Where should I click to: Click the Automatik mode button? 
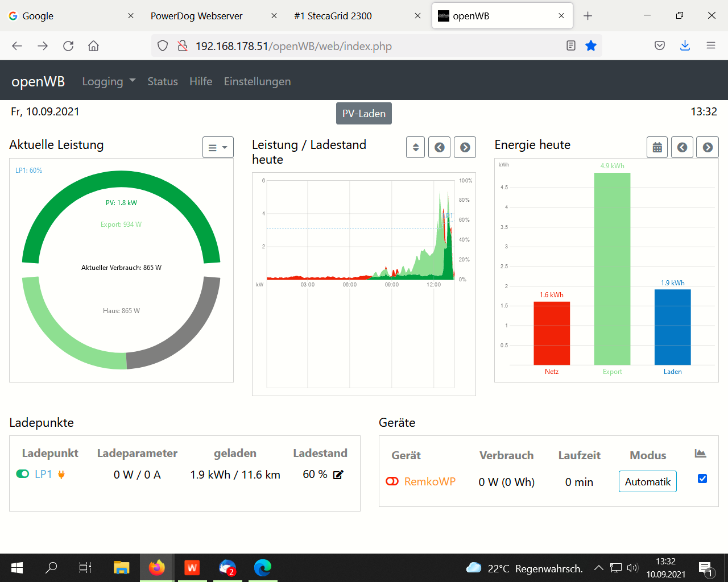pyautogui.click(x=647, y=482)
